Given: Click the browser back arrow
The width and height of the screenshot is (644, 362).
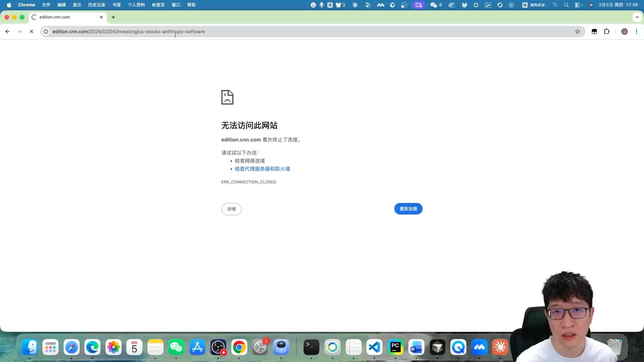Looking at the screenshot, I should tap(7, 32).
